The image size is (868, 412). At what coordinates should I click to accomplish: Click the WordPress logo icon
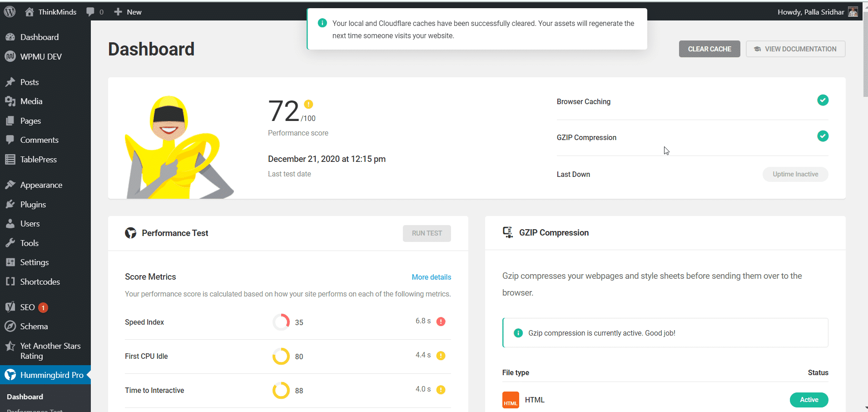tap(10, 12)
